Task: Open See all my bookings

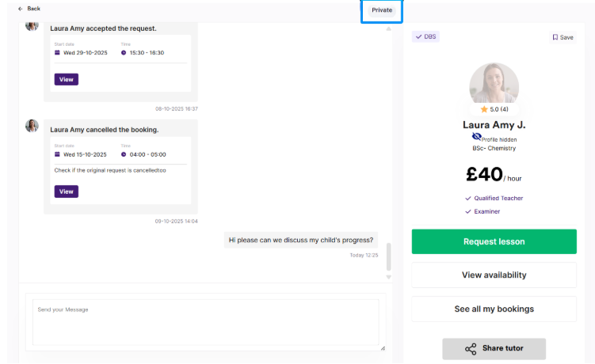Action: point(494,309)
